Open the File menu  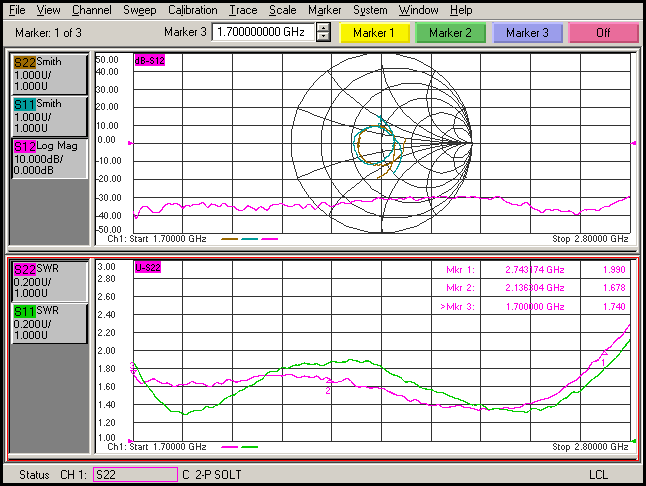(x=17, y=10)
